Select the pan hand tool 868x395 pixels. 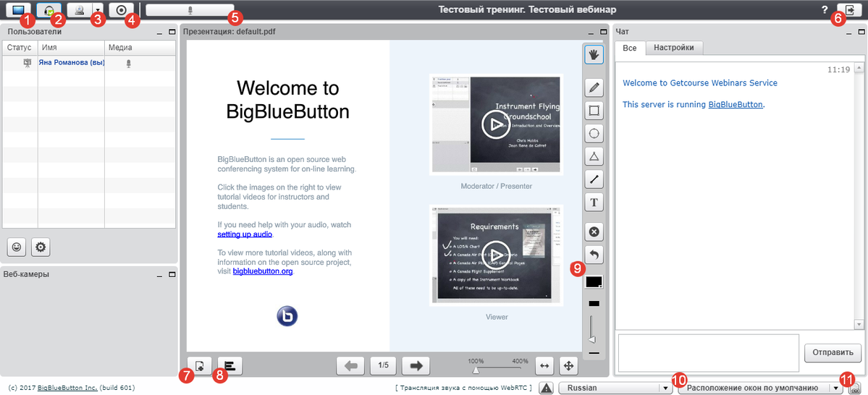[x=594, y=54]
